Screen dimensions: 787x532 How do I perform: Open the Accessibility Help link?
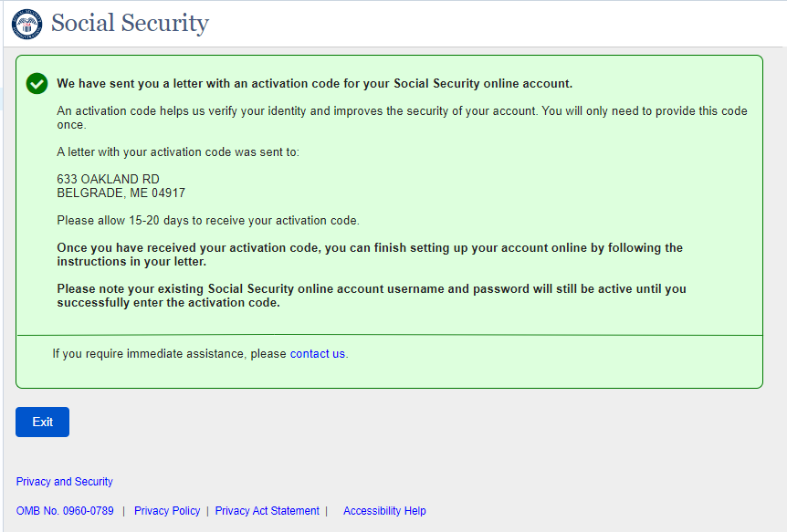coord(384,511)
